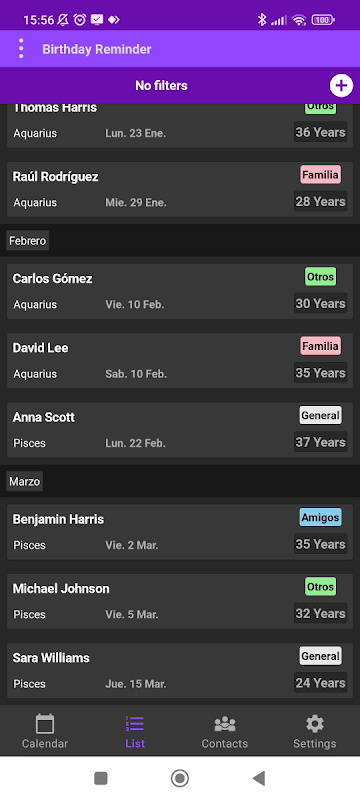
Task: Click the Birthday Reminder title text
Action: [x=97, y=49]
